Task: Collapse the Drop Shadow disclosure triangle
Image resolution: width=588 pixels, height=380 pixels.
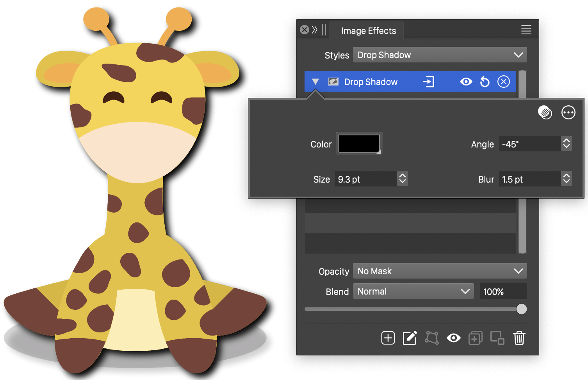Action: click(315, 82)
